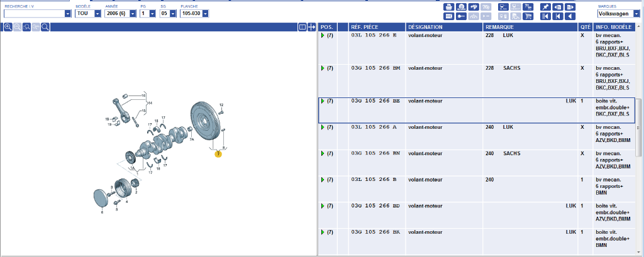Open the Marques Volkswagen dropdown
The width and height of the screenshot is (644, 257).
[x=636, y=13]
